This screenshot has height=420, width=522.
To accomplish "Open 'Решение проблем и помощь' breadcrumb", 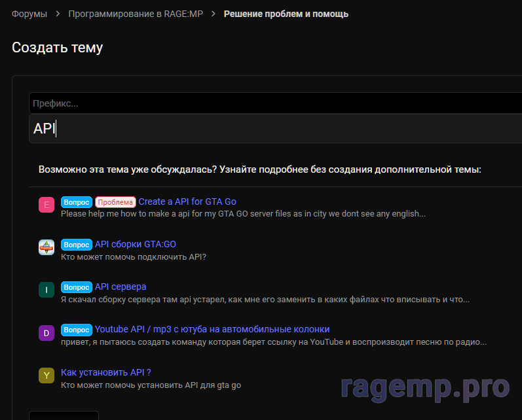I will click(286, 14).
